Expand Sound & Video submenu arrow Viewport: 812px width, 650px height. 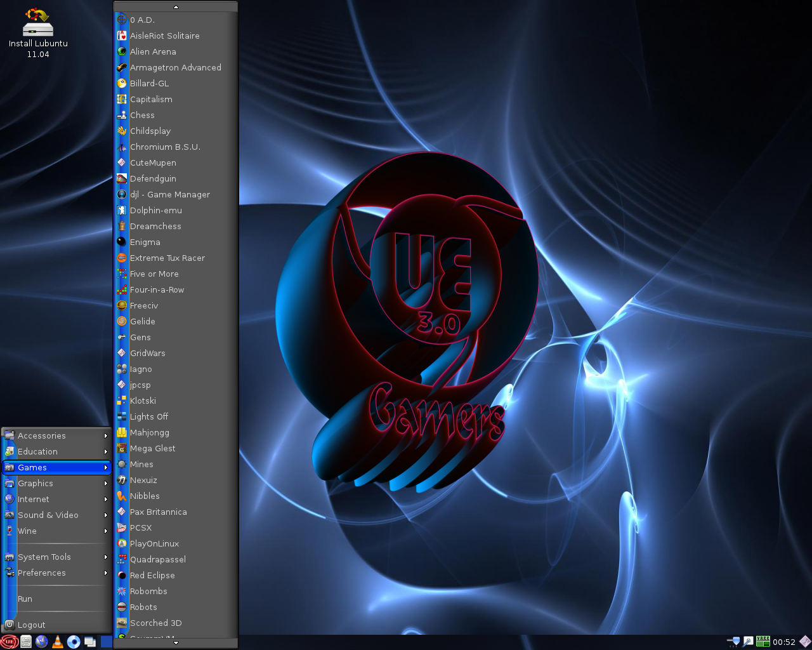[106, 515]
